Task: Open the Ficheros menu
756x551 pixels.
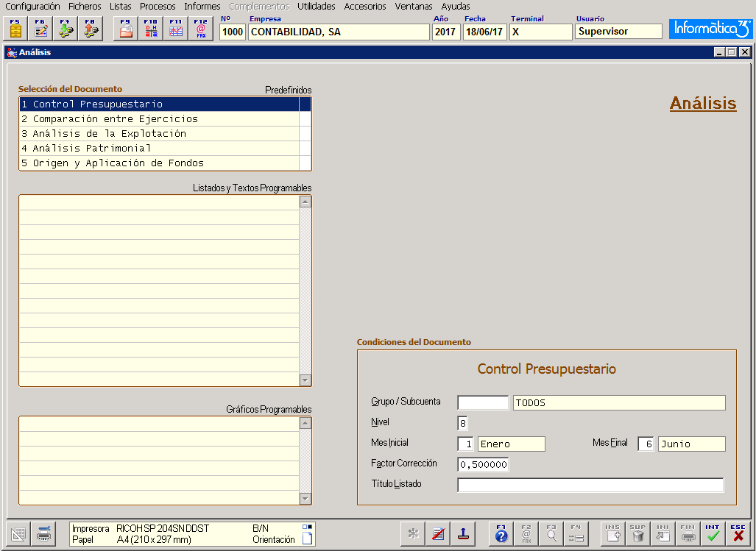Action: pos(85,7)
